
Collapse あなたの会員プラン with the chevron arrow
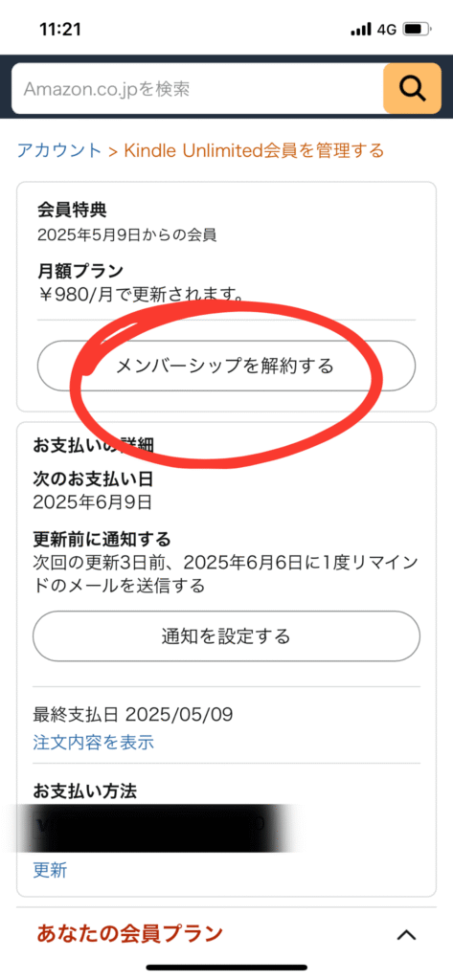(x=407, y=934)
